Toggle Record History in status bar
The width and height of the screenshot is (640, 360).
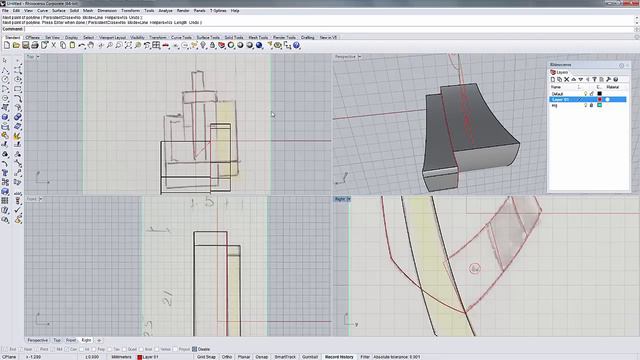coord(339,357)
